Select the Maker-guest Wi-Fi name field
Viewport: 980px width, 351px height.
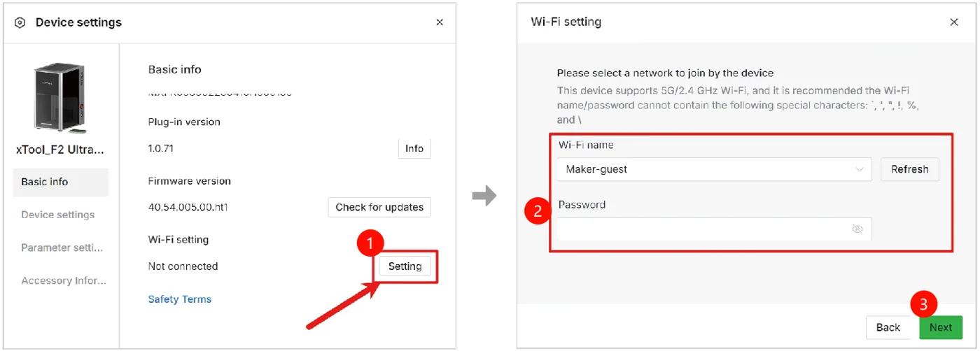(x=714, y=169)
